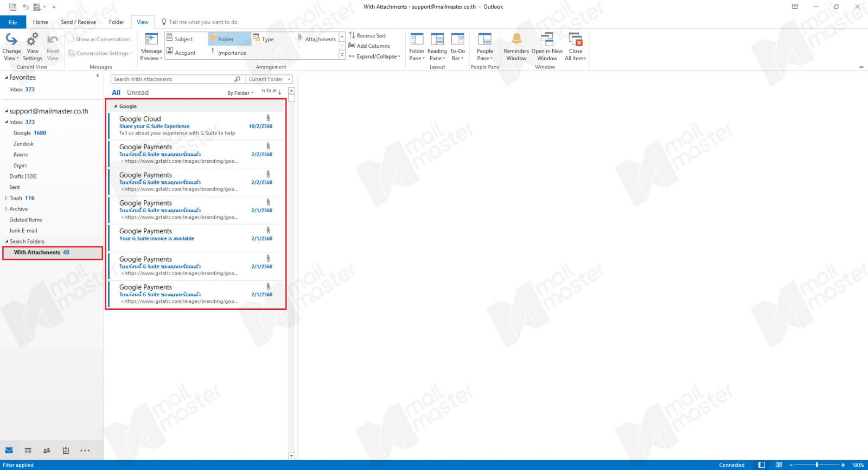Click Close All Items icon
This screenshot has height=470, width=868.
(x=575, y=40)
